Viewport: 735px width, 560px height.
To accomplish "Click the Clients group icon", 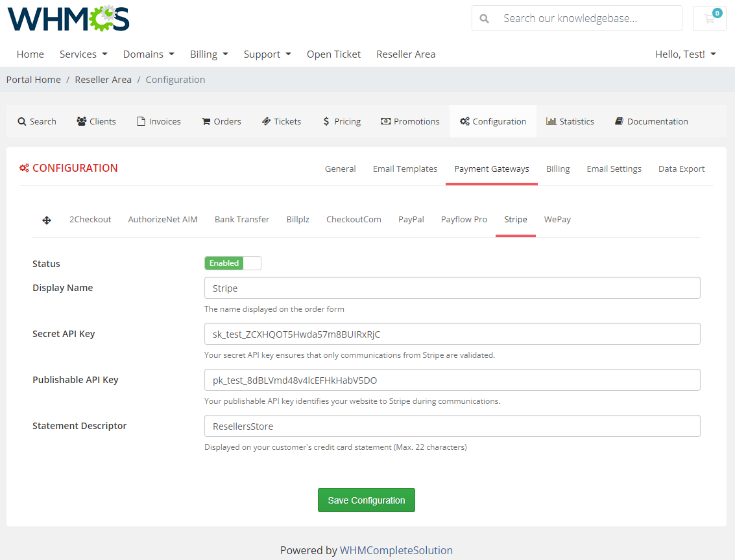I will (x=82, y=121).
